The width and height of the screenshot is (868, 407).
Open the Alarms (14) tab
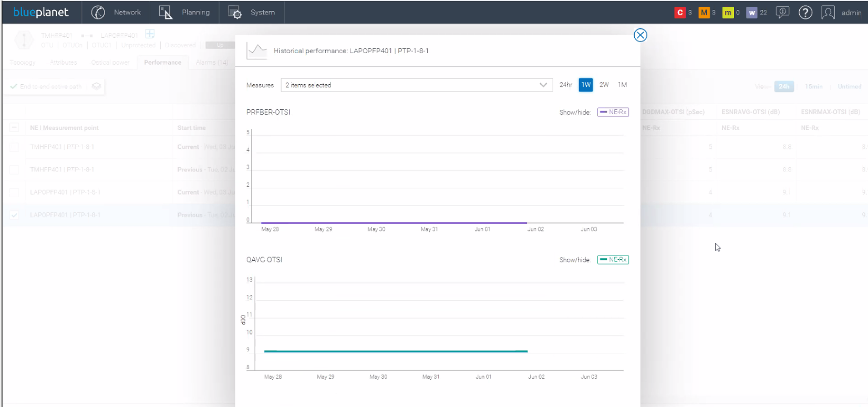pos(212,63)
